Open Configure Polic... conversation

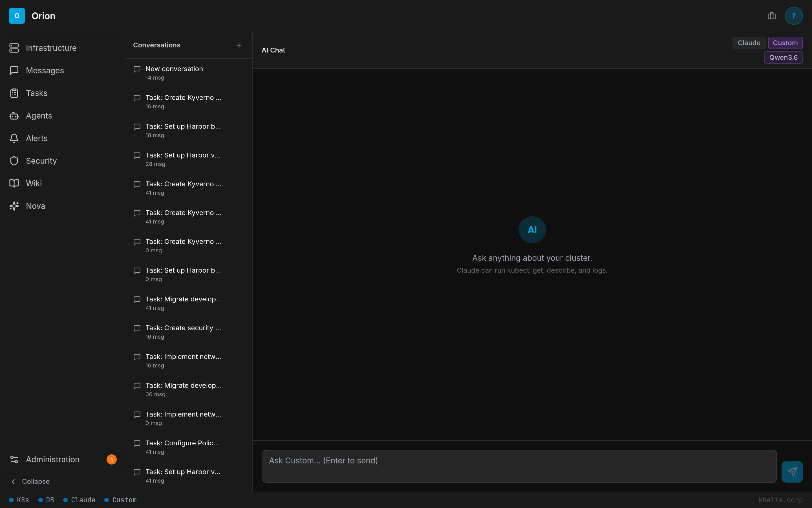[189, 447]
